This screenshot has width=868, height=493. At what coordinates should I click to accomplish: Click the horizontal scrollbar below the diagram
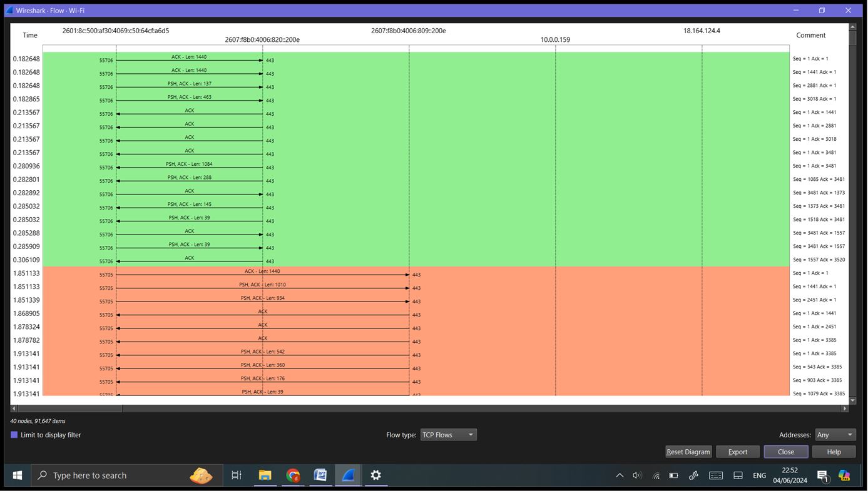click(69, 408)
